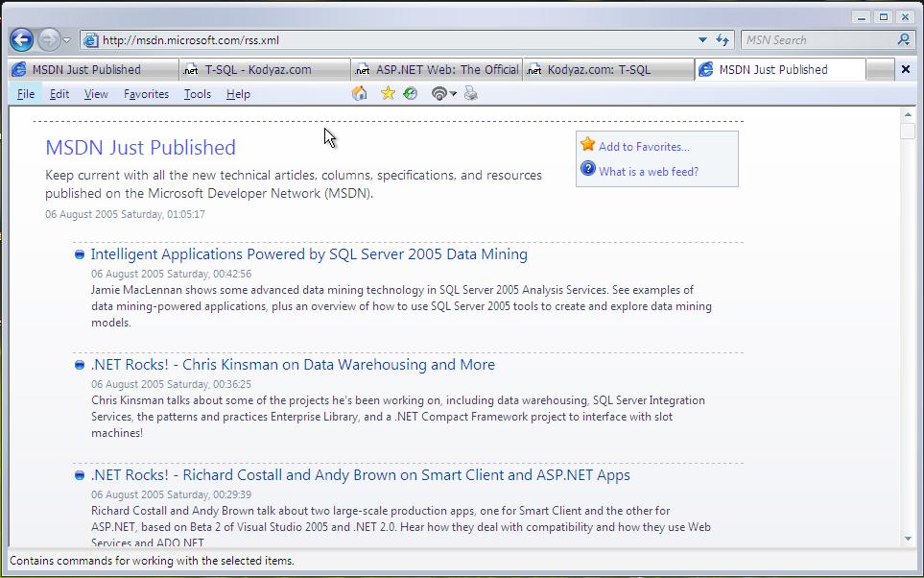This screenshot has height=578, width=924.
Task: Expand the address bar dropdown arrow
Action: pos(702,40)
